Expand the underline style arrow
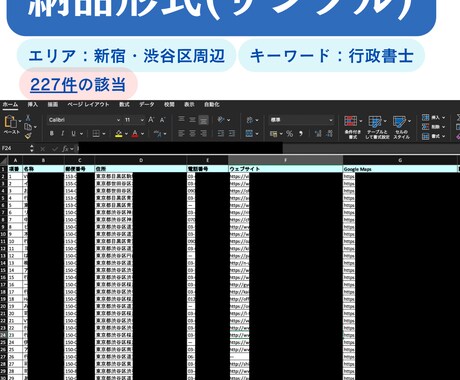This screenshot has width=460, height=380. click(81, 134)
